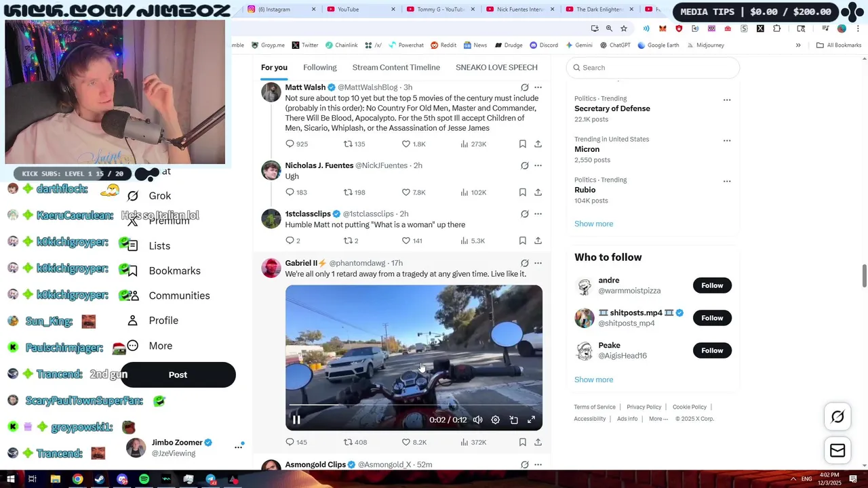Click the Post button
Screen dimensions: 868x488
[x=178, y=375]
